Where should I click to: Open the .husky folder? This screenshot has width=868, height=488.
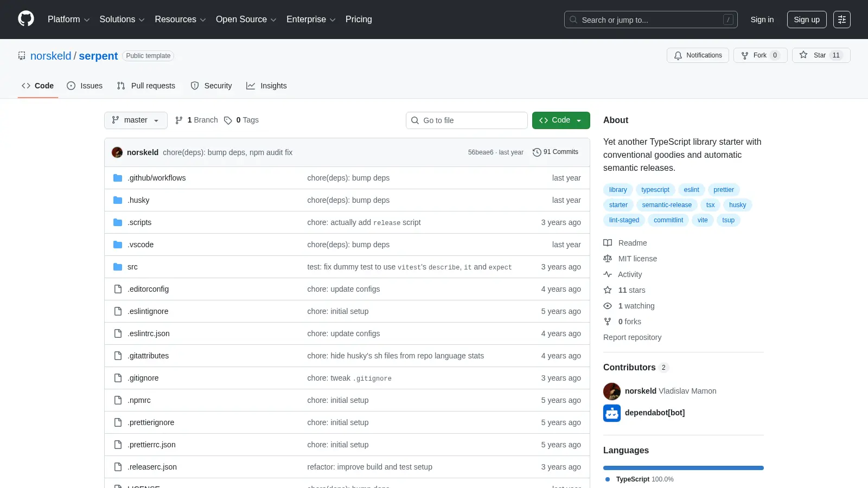point(138,200)
